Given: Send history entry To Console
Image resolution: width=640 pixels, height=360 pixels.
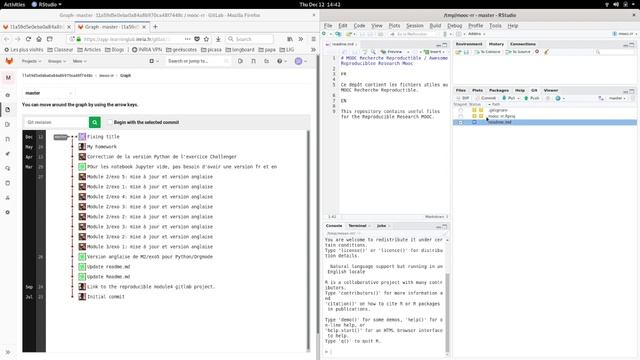Looking at the screenshot, I should [x=489, y=52].
